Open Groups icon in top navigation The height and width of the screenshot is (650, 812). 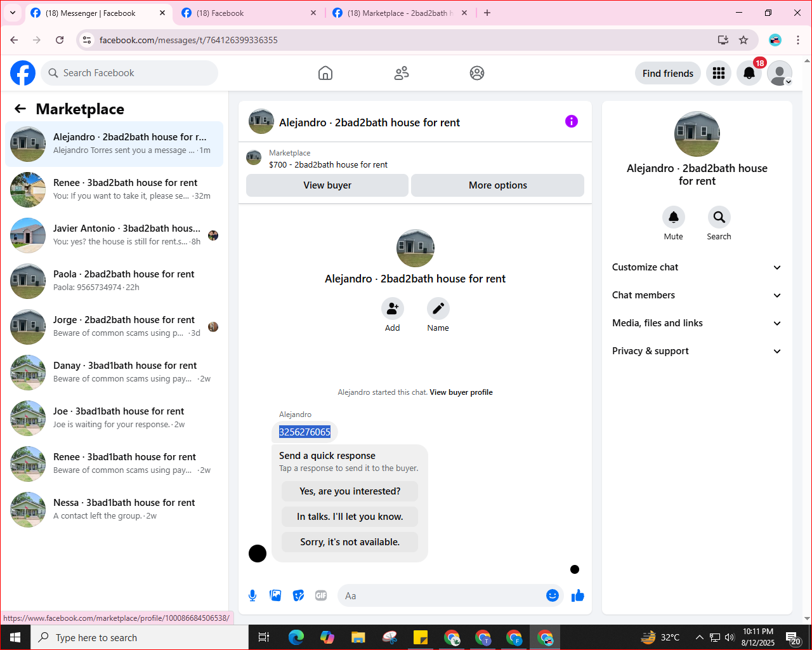coord(477,73)
